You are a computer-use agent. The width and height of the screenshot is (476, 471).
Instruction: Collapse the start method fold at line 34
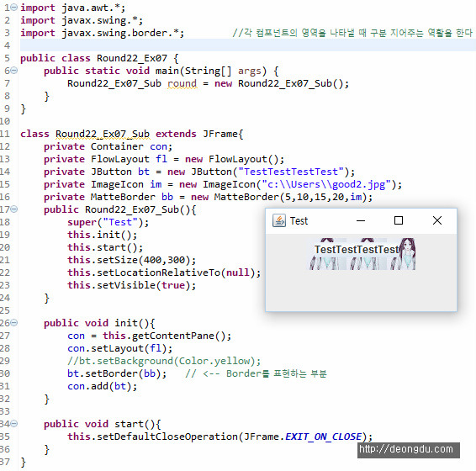tap(14, 424)
